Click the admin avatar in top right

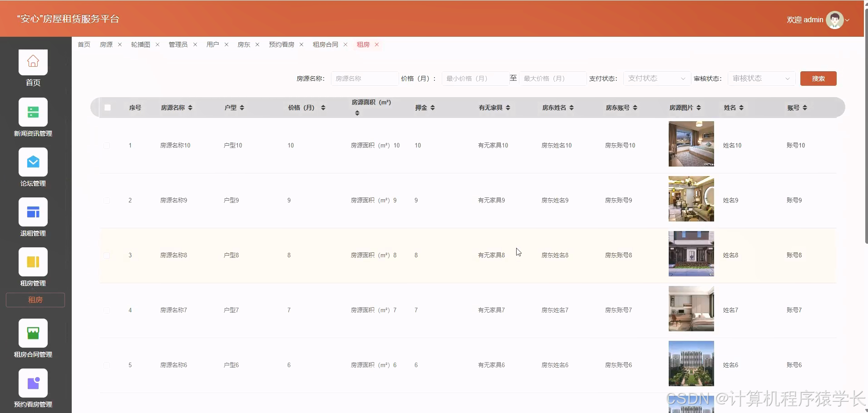click(835, 20)
